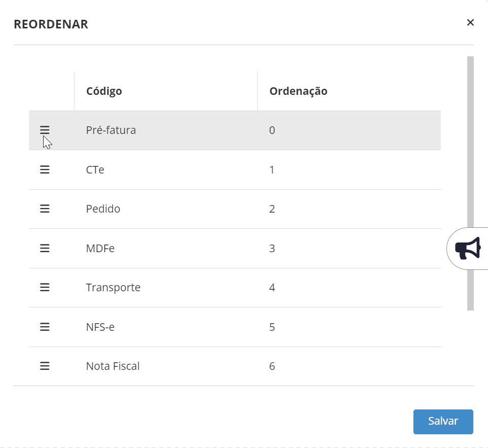Click the Nota Fiscal drag handle
Screen dimensions: 488x448
45,366
